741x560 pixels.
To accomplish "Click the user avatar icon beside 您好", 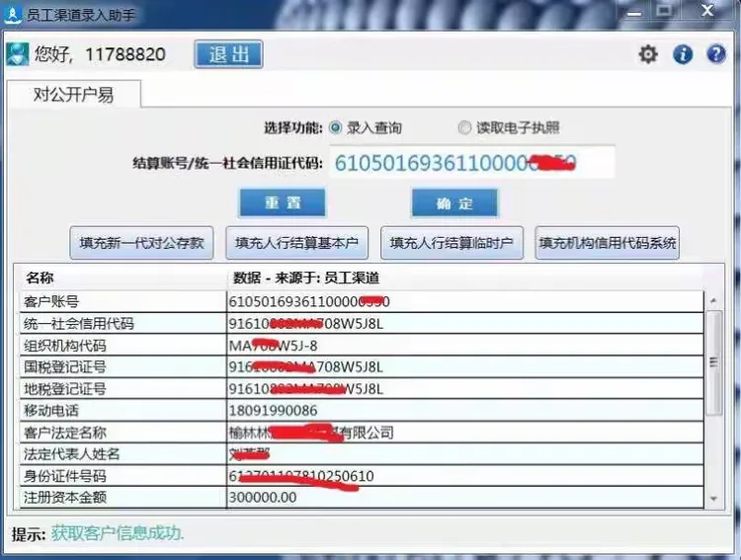I will (18, 54).
